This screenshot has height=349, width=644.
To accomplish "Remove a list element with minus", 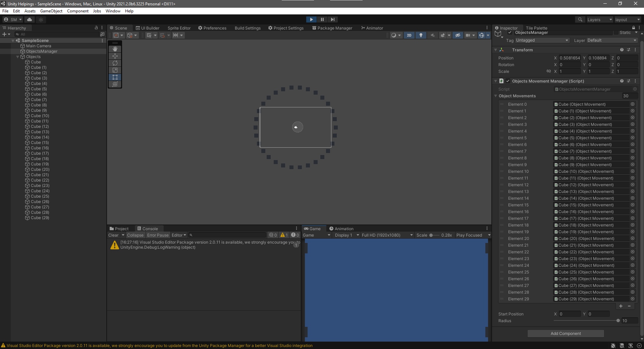I will coord(629,306).
